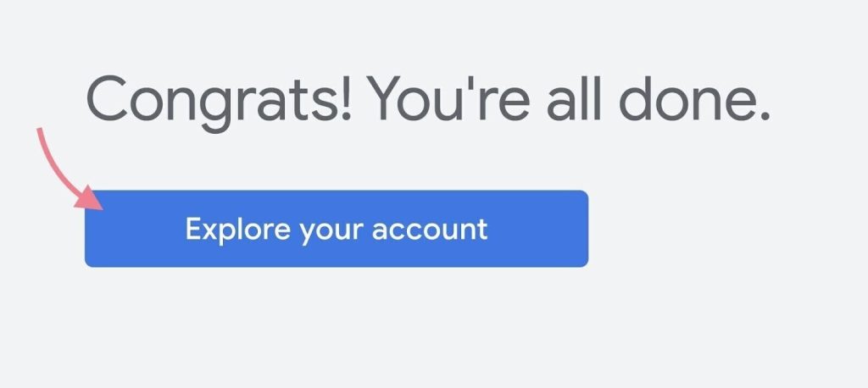This screenshot has width=868, height=388.
Task: Click the word account on blue button
Action: 430,229
